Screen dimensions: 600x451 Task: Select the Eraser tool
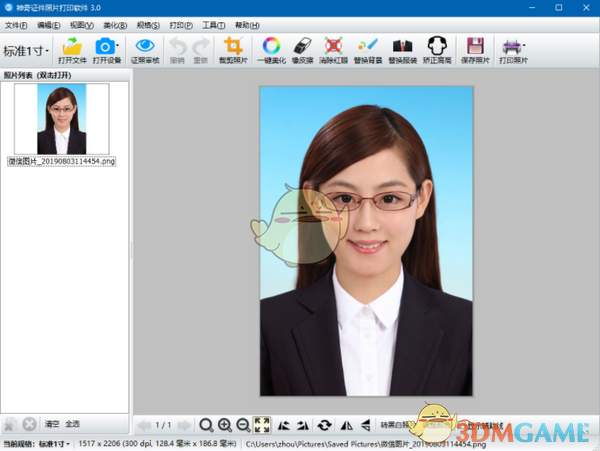303,46
